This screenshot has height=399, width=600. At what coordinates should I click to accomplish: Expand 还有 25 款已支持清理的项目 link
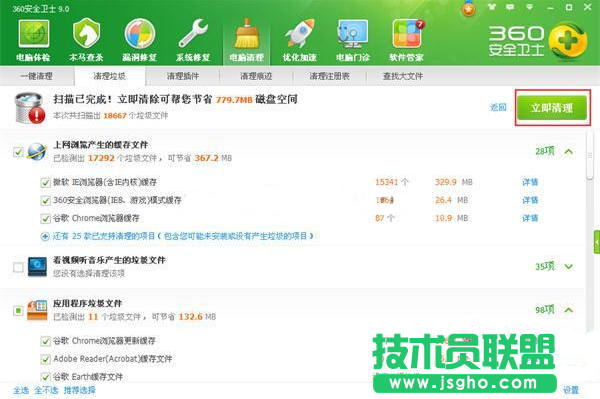click(183, 236)
